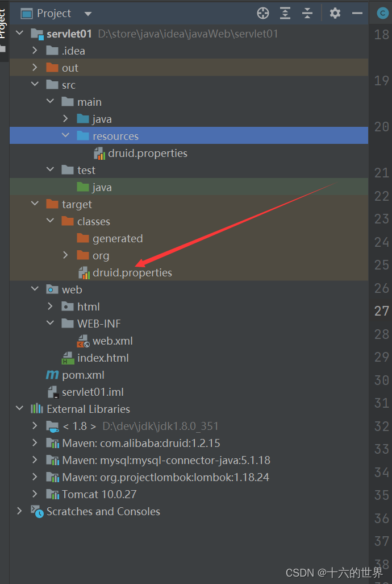The width and height of the screenshot is (392, 584).
Task: Collapse the servlet01 root project node
Action: [x=19, y=34]
